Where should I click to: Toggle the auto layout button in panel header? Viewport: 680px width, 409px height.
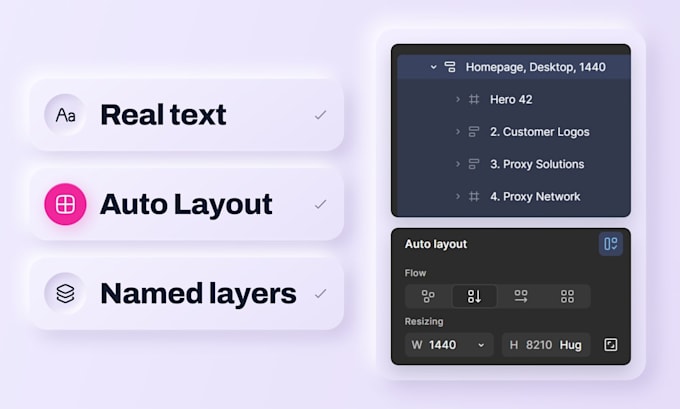point(611,244)
